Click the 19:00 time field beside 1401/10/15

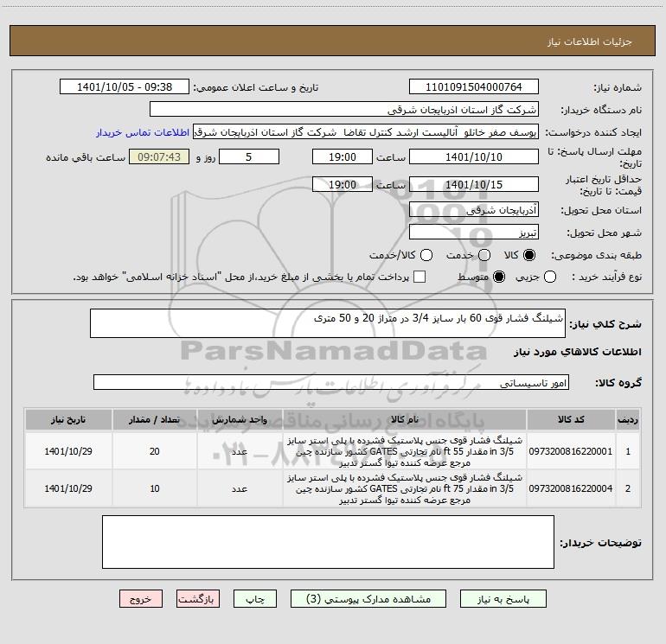tap(343, 185)
